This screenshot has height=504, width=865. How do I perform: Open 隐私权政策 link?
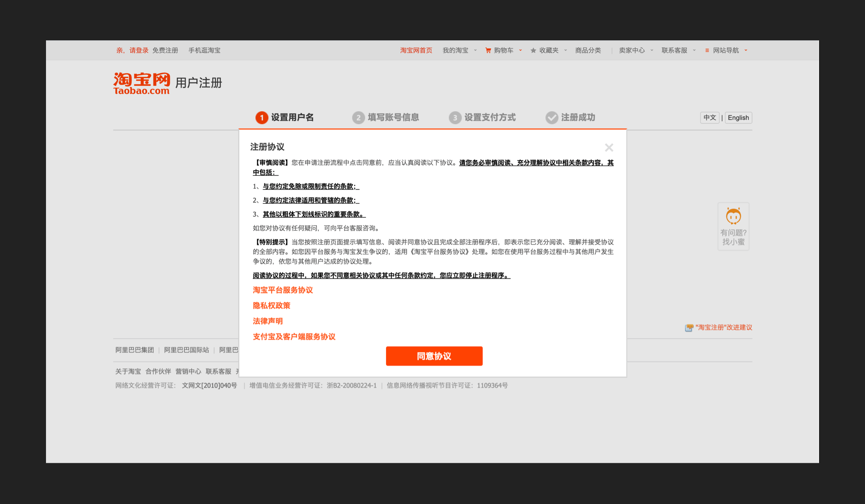pyautogui.click(x=272, y=306)
